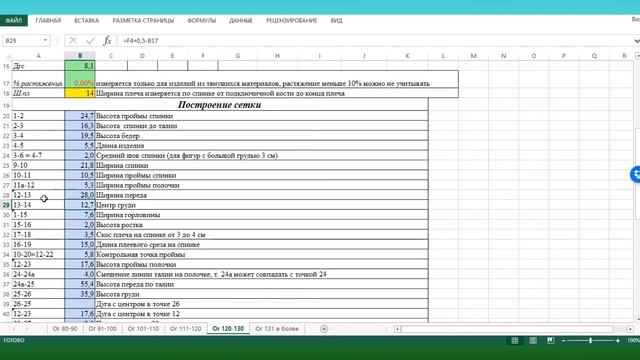Switch to sheet tab Ог 80-90
This screenshot has width=640, height=360.
tap(65, 329)
